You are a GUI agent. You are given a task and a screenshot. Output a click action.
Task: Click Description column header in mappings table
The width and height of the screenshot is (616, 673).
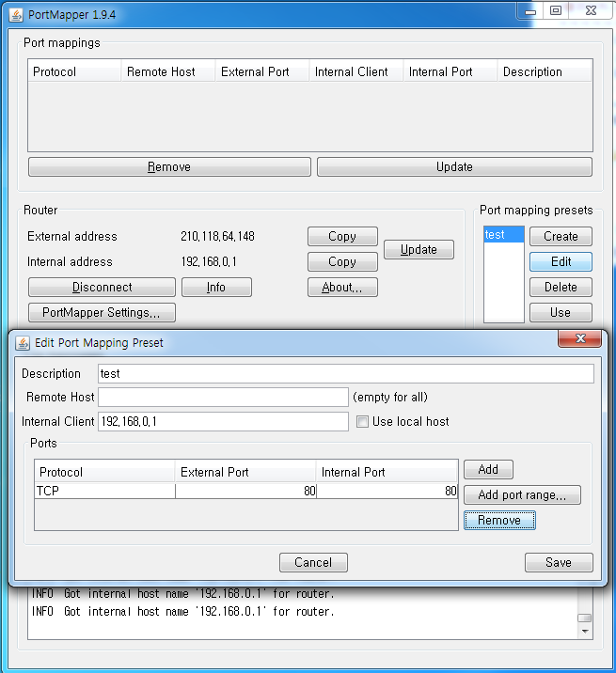pyautogui.click(x=545, y=71)
